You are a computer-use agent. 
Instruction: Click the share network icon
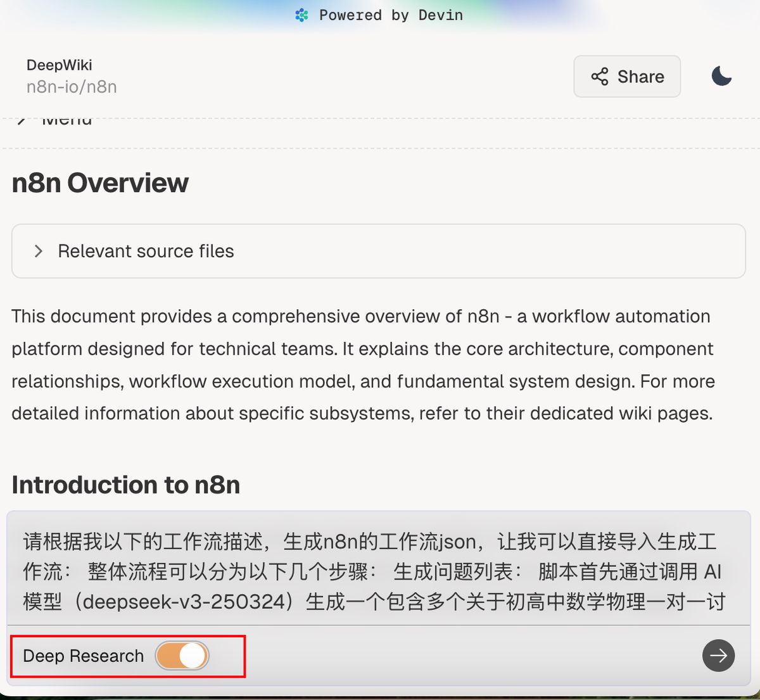click(x=599, y=76)
